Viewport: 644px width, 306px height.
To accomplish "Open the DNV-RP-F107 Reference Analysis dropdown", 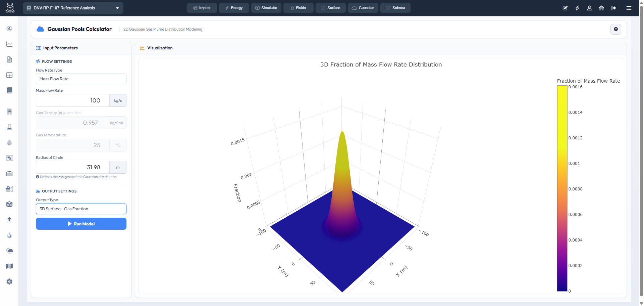I will tap(73, 8).
